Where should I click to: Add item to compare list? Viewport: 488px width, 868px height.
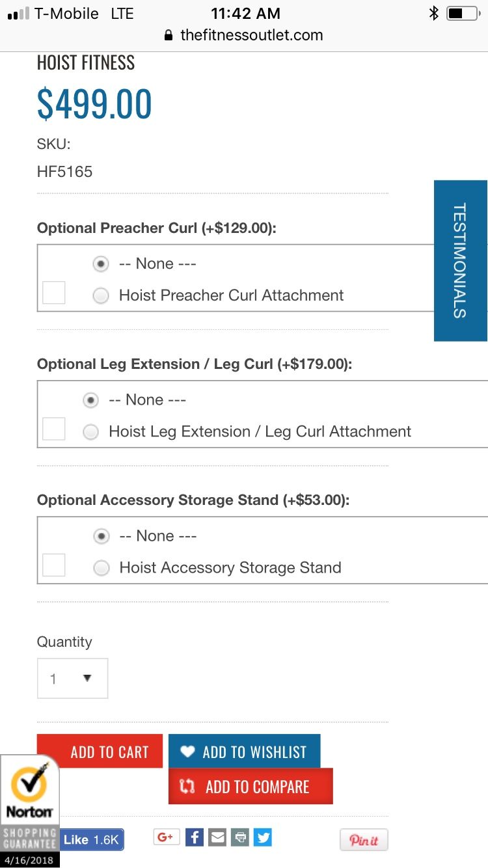(x=251, y=787)
